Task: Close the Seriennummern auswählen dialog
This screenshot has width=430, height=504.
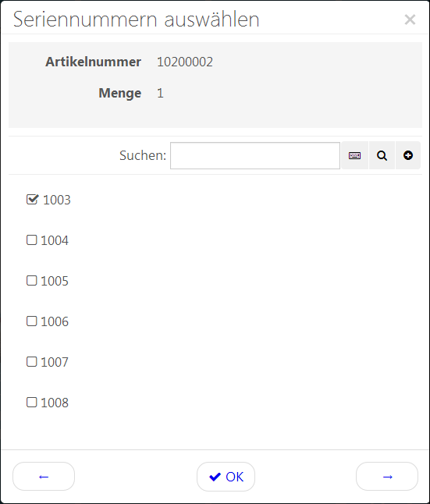Action: pyautogui.click(x=410, y=20)
